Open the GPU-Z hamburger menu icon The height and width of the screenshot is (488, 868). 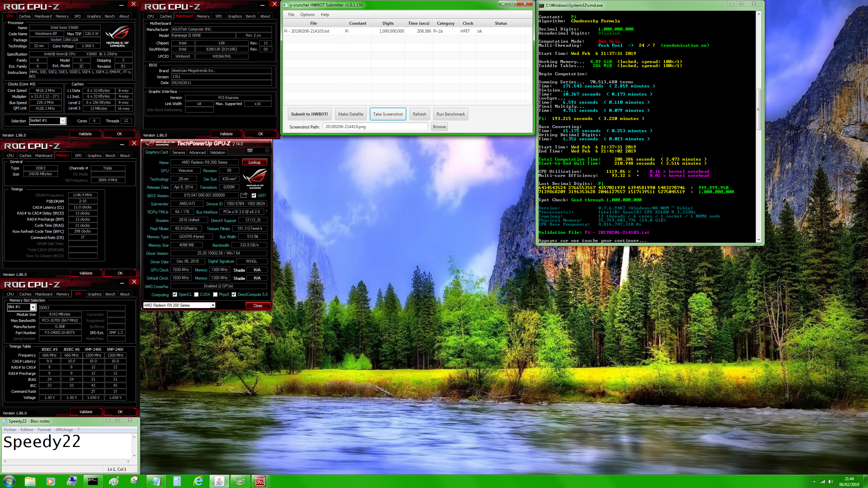(x=267, y=150)
